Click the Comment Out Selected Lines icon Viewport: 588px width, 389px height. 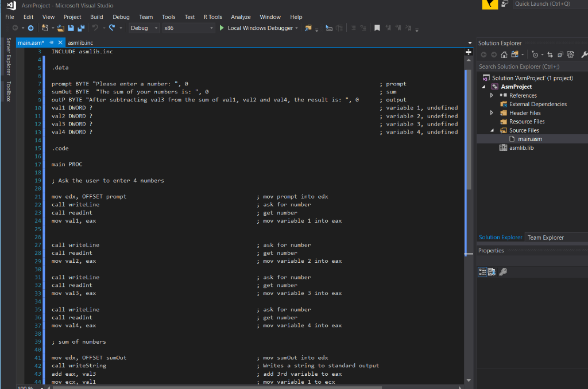(x=353, y=28)
